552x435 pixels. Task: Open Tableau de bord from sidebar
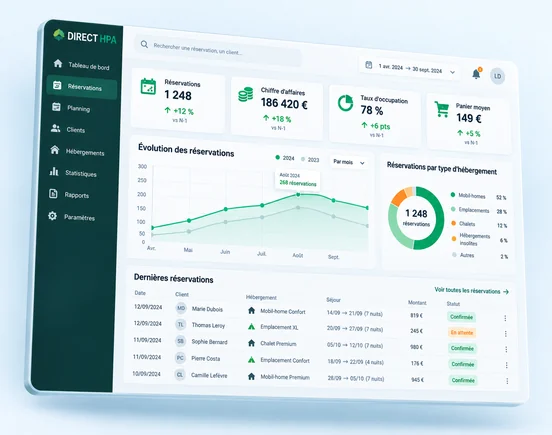(82, 65)
